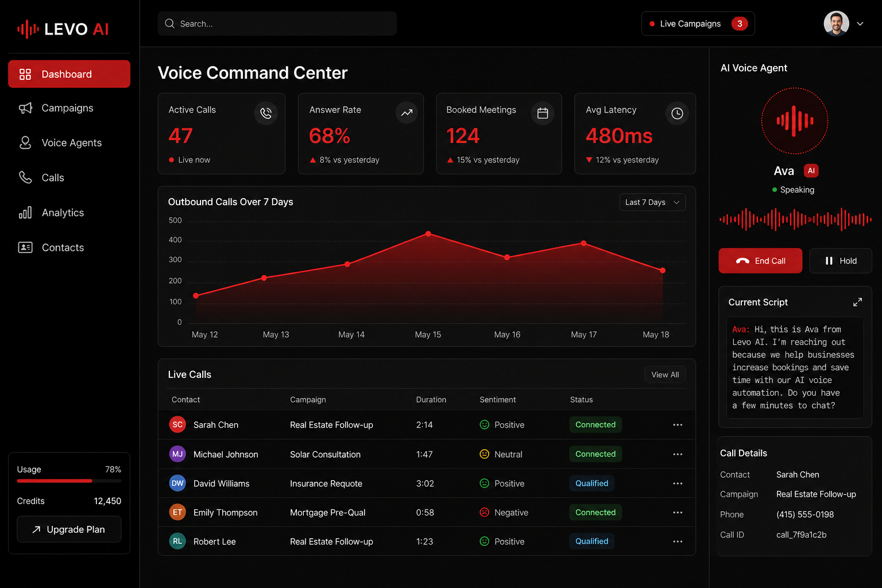Click the 68% answer rate value
This screenshot has height=588, width=882.
[329, 136]
